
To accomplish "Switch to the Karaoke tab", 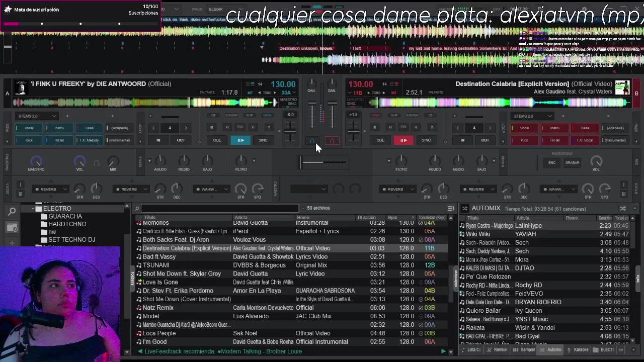I will click(578, 350).
